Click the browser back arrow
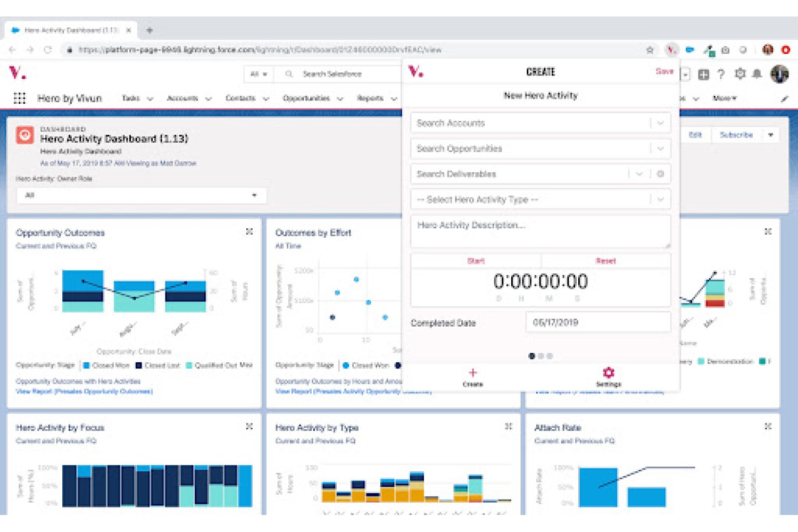Screen dimensions: 798x532 coord(13,50)
